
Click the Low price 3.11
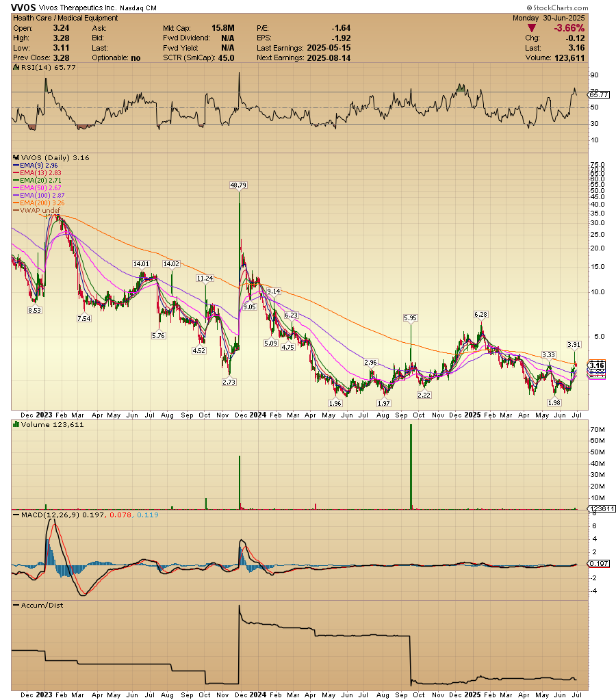click(61, 48)
